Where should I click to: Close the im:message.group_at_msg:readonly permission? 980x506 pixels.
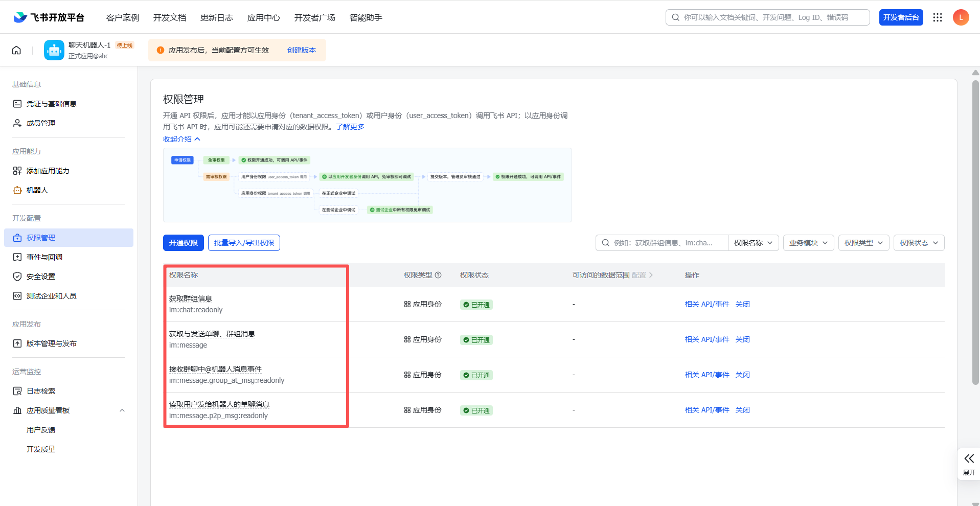point(743,375)
